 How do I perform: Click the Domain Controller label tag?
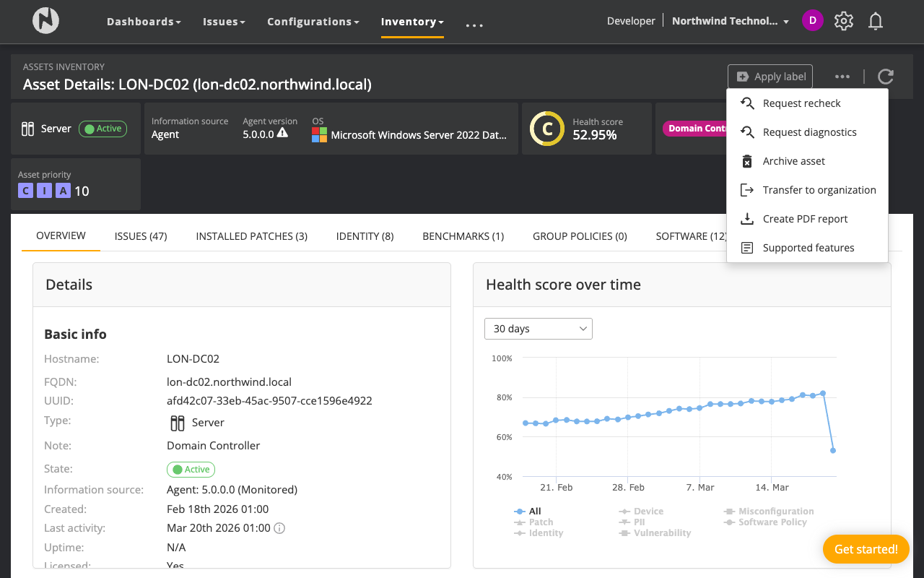694,129
